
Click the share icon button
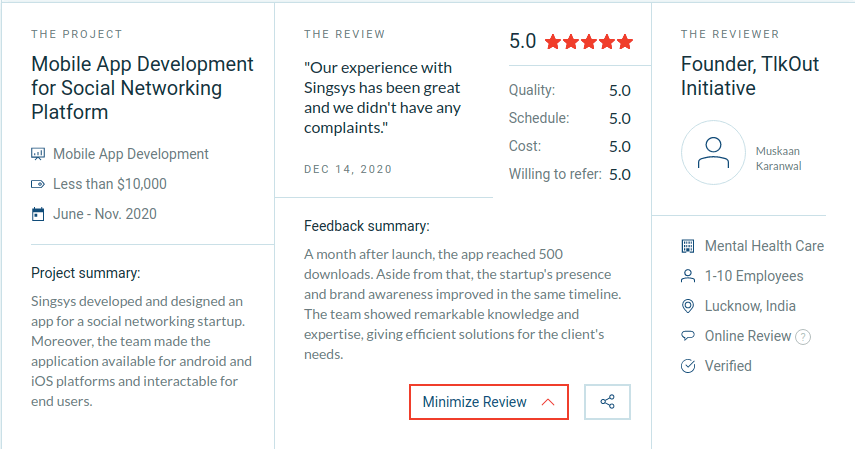pos(607,402)
